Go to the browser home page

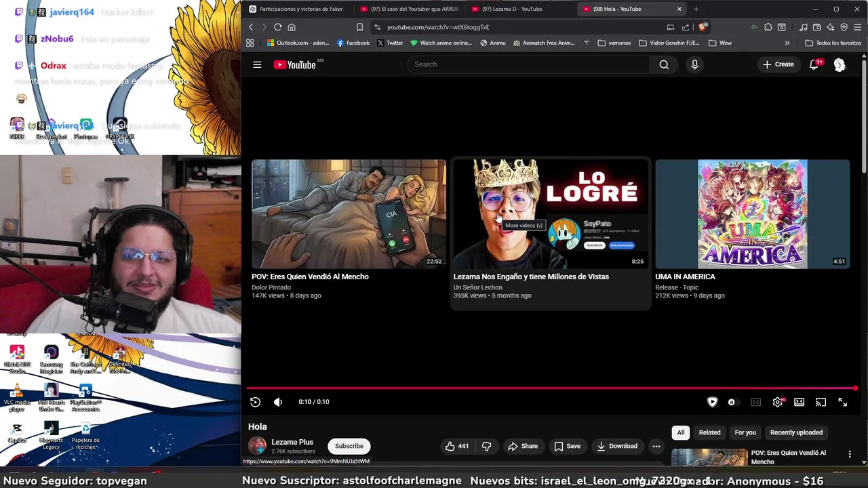click(292, 27)
